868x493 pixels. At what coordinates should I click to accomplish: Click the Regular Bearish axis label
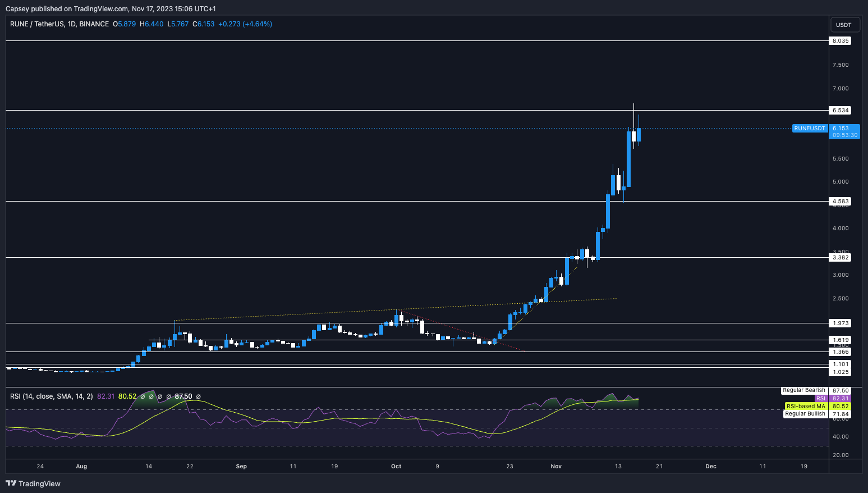pyautogui.click(x=804, y=390)
